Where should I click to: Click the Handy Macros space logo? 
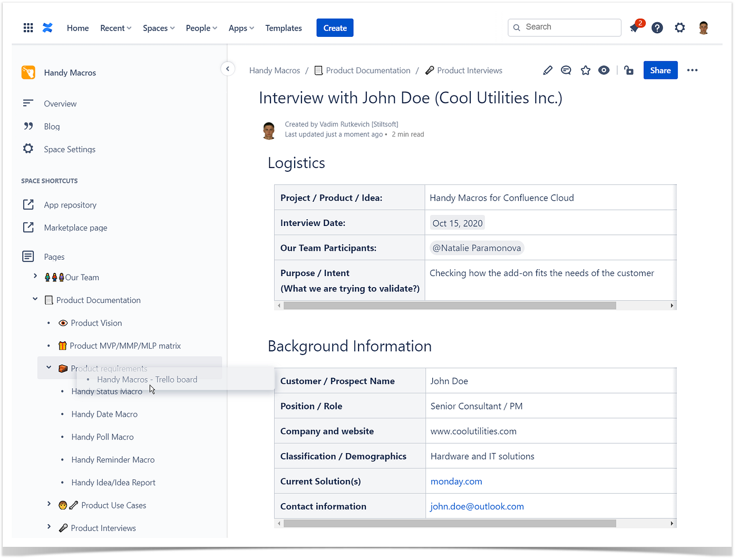[28, 72]
